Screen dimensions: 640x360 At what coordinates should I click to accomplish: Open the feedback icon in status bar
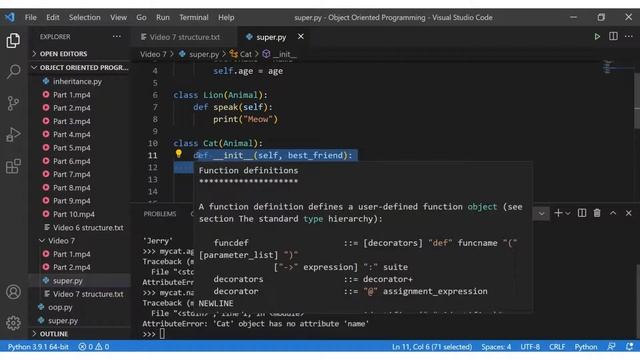(x=611, y=347)
